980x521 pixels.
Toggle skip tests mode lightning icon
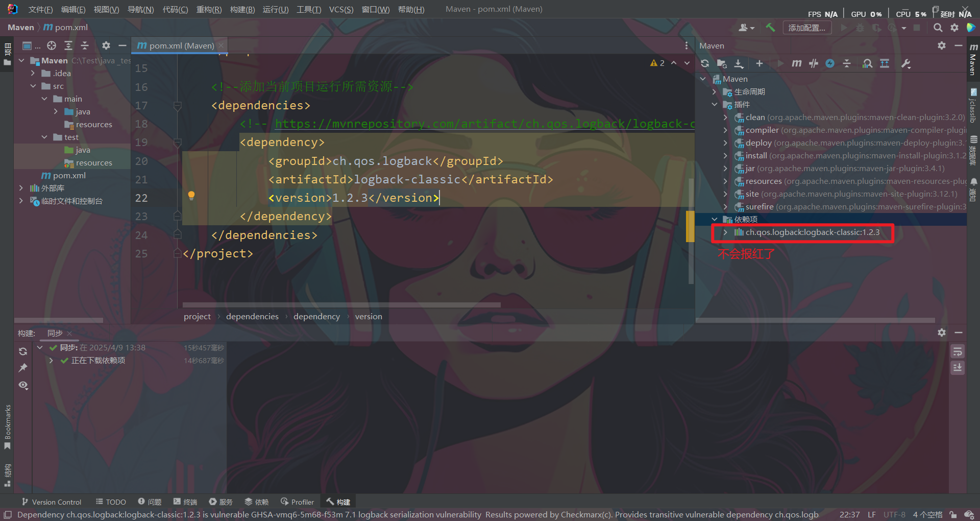click(x=830, y=63)
